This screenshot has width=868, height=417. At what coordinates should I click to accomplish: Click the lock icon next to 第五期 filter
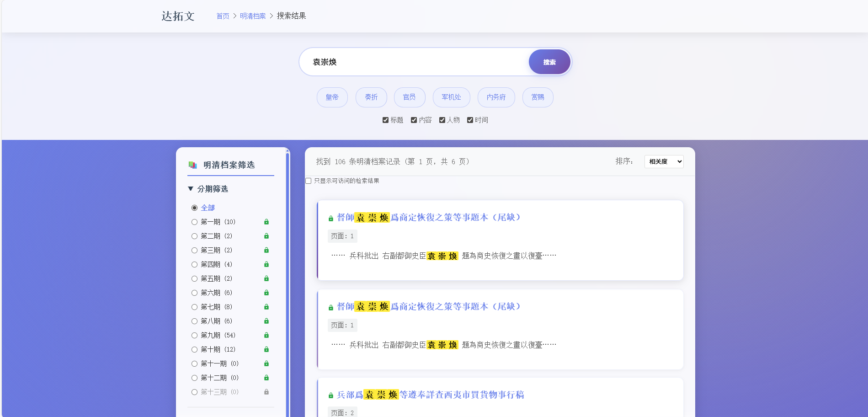click(266, 278)
